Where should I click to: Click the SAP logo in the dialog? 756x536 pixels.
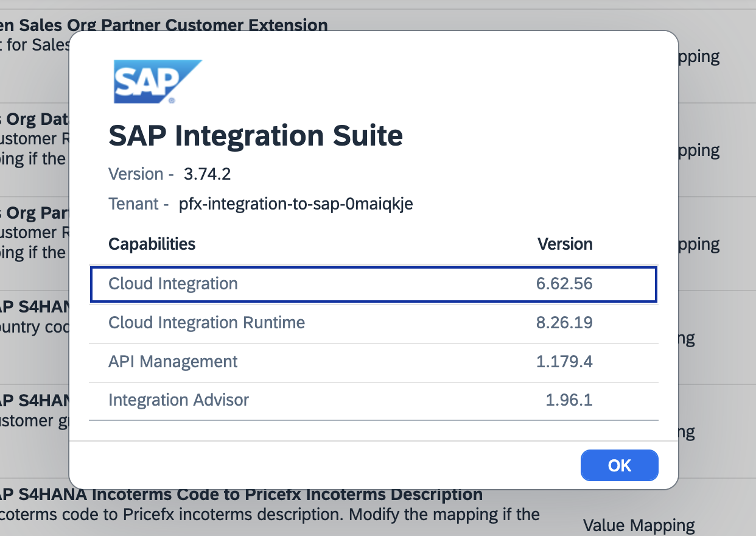click(157, 81)
